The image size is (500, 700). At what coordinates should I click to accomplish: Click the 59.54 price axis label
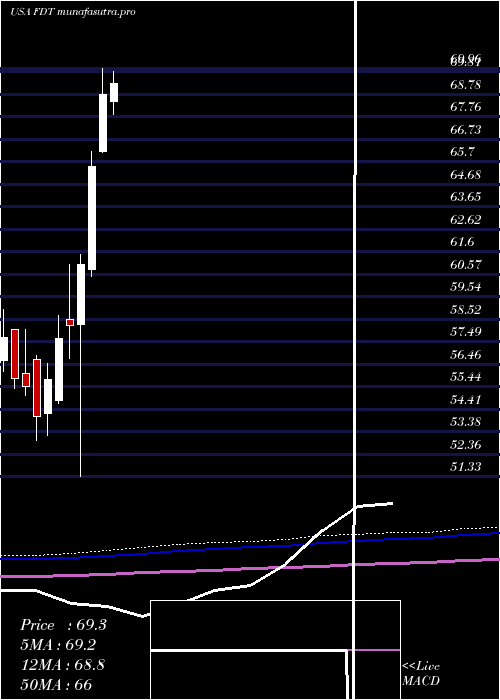coord(466,287)
